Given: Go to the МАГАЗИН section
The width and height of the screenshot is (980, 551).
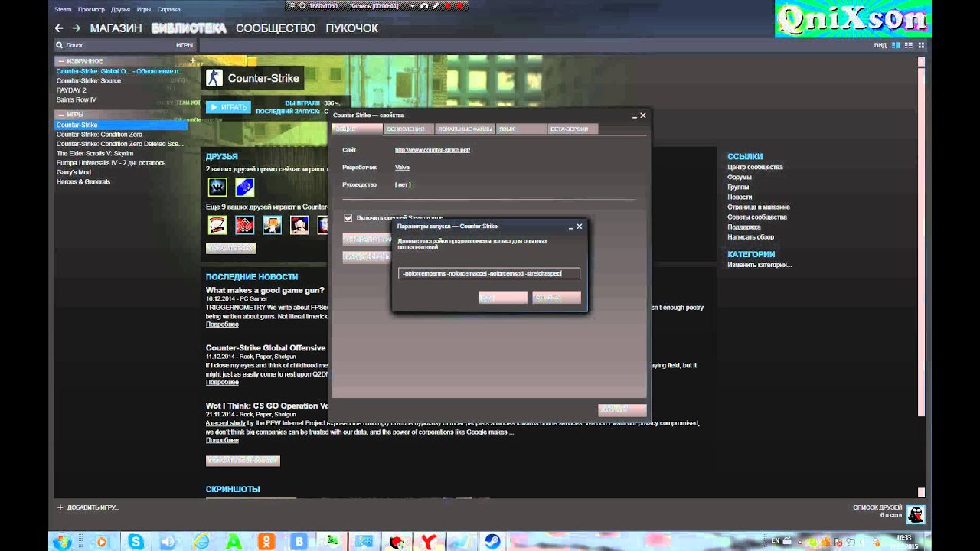Looking at the screenshot, I should point(116,28).
